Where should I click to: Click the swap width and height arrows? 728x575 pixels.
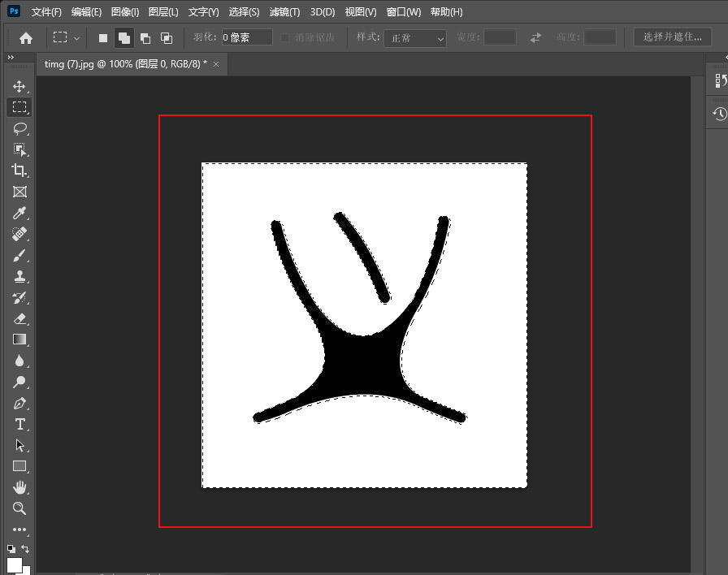coord(535,39)
